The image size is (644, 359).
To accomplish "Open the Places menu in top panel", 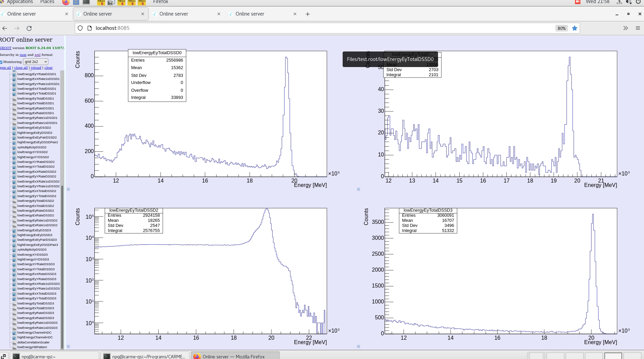I will (47, 2).
